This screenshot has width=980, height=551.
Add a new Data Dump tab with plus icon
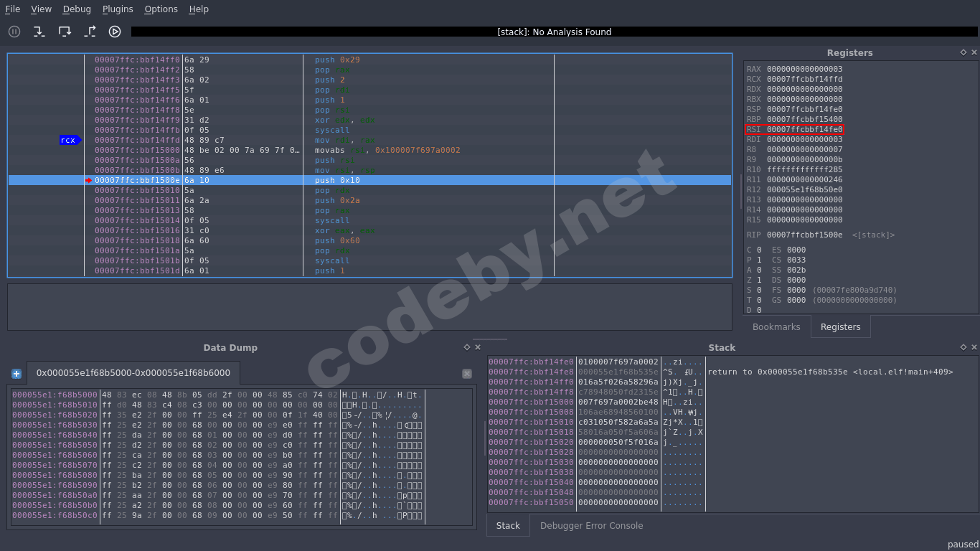tap(17, 374)
